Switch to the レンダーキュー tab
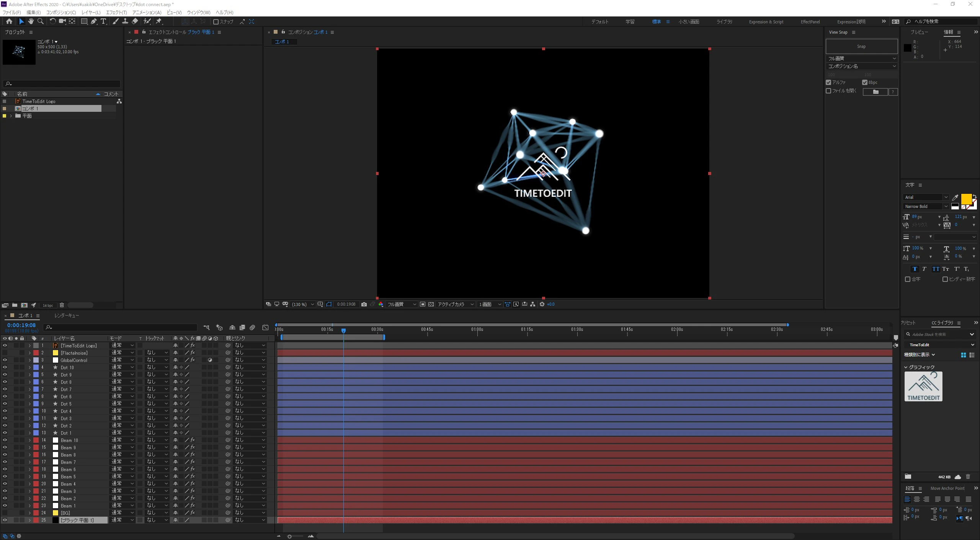The width and height of the screenshot is (980, 540). coord(67,316)
